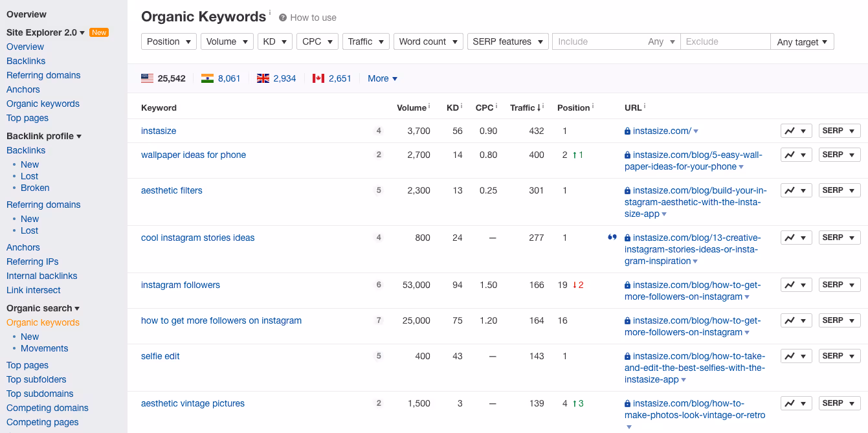
Task: Open chart icon for aesthetic vintage pictures
Action: tap(796, 403)
